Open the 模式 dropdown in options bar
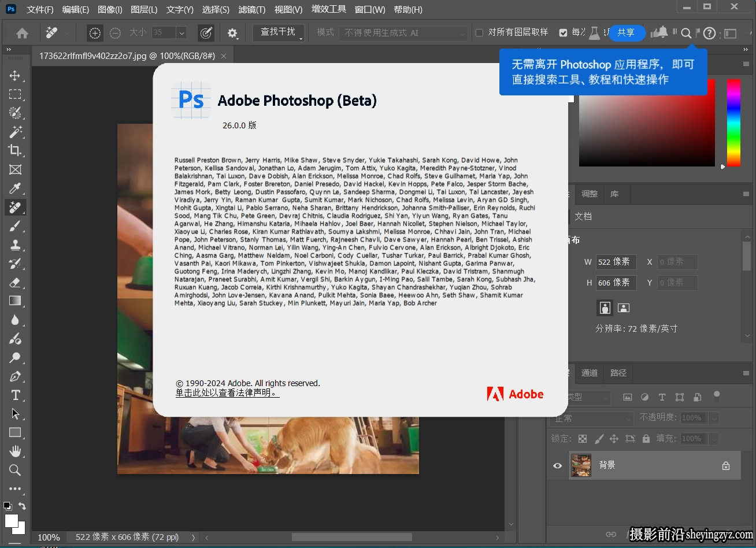This screenshot has width=756, height=548. (x=403, y=33)
